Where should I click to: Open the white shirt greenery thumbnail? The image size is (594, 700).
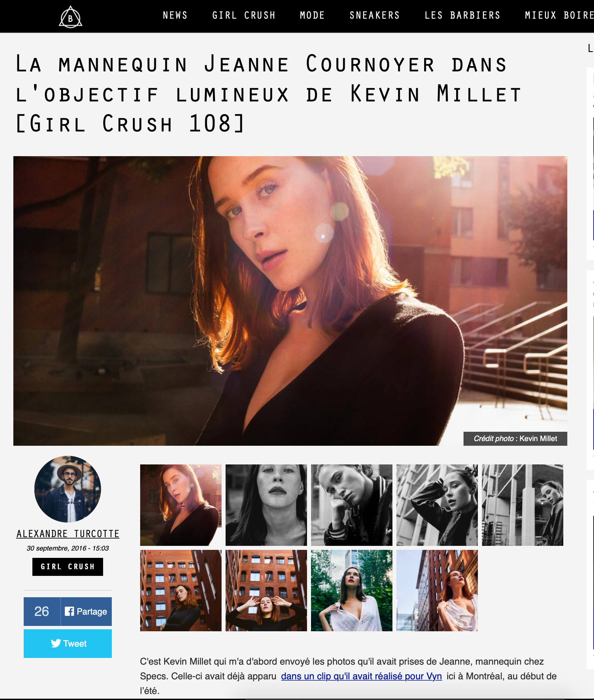[351, 591]
